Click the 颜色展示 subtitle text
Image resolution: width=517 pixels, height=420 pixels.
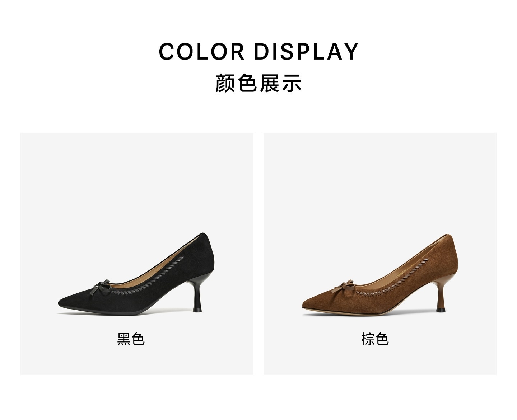click(x=258, y=83)
